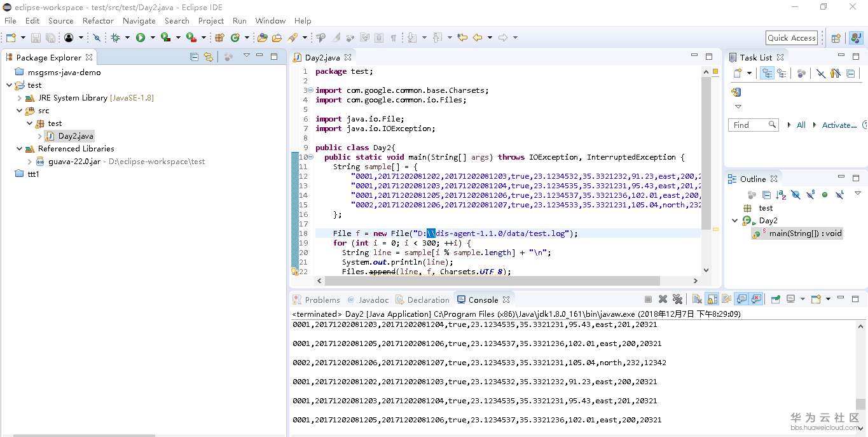868x437 pixels.
Task: Sort Outline members alphabetically
Action: click(x=780, y=195)
